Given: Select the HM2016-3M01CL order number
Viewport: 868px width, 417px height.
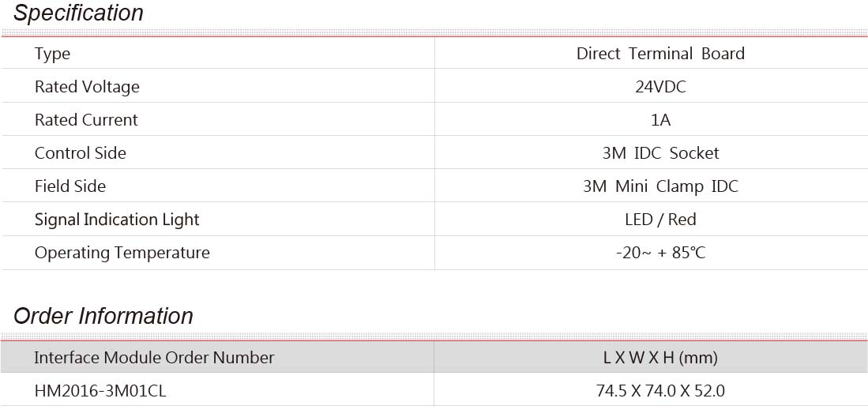Looking at the screenshot, I should point(100,392).
